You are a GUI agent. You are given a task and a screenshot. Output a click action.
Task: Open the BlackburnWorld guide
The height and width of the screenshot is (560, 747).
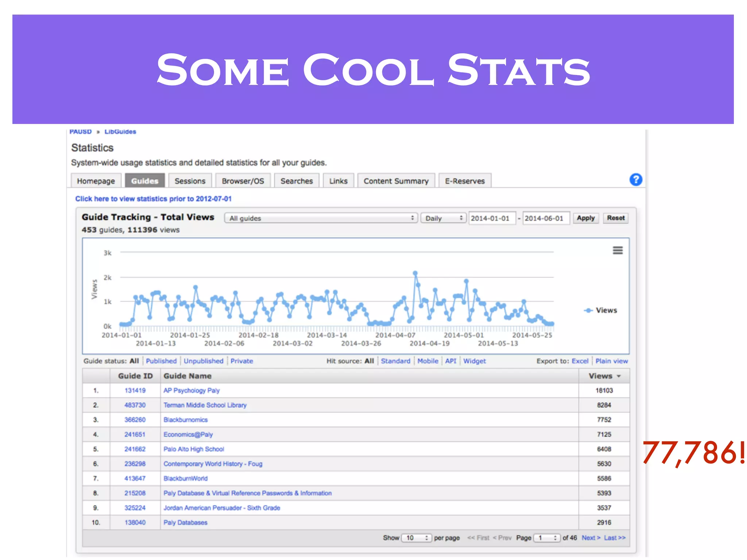click(x=186, y=478)
